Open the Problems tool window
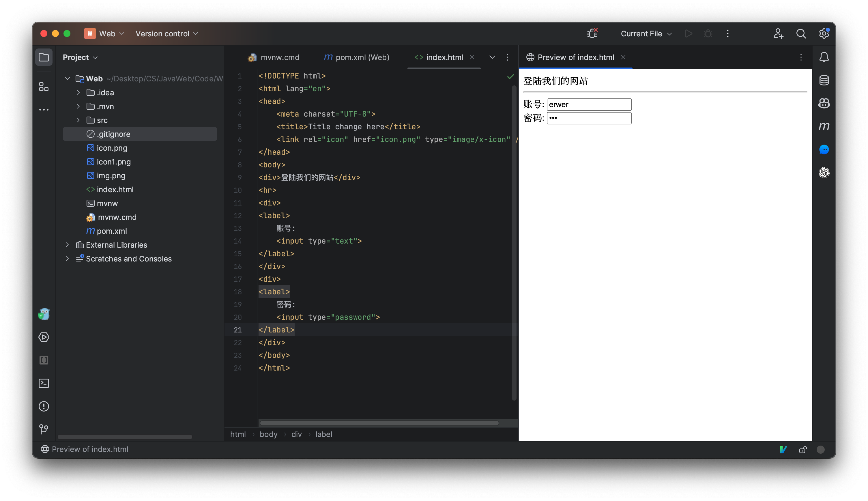The width and height of the screenshot is (868, 501). [44, 406]
